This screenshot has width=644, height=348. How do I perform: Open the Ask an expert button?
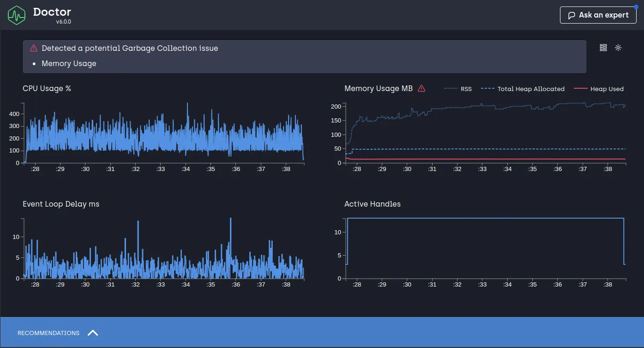click(598, 15)
